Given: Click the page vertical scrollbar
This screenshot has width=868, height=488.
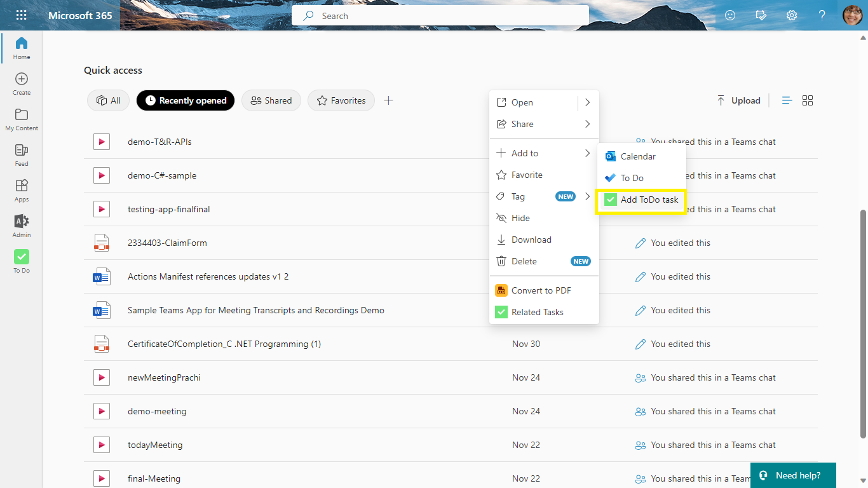Looking at the screenshot, I should [x=863, y=323].
